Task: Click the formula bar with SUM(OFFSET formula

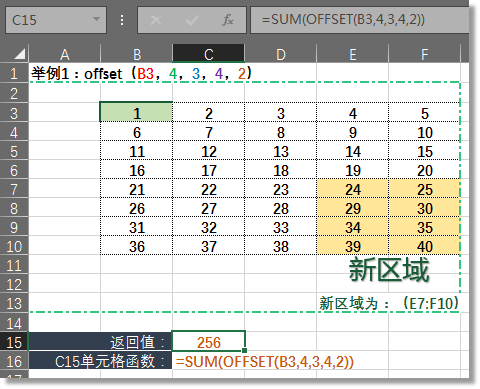Action: 360,20
